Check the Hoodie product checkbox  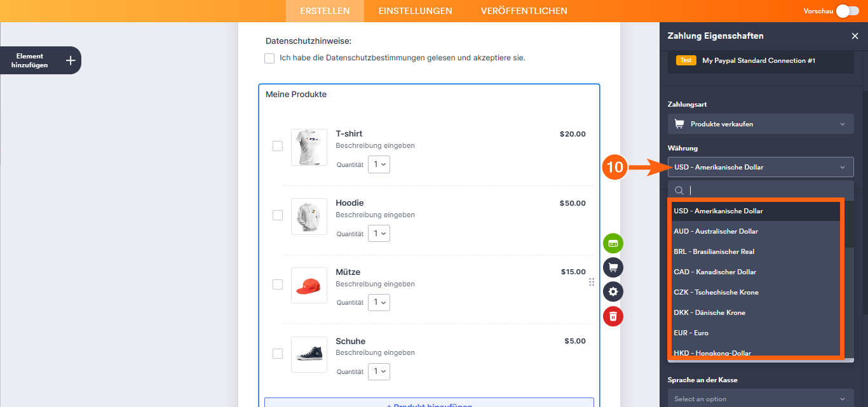click(x=278, y=215)
